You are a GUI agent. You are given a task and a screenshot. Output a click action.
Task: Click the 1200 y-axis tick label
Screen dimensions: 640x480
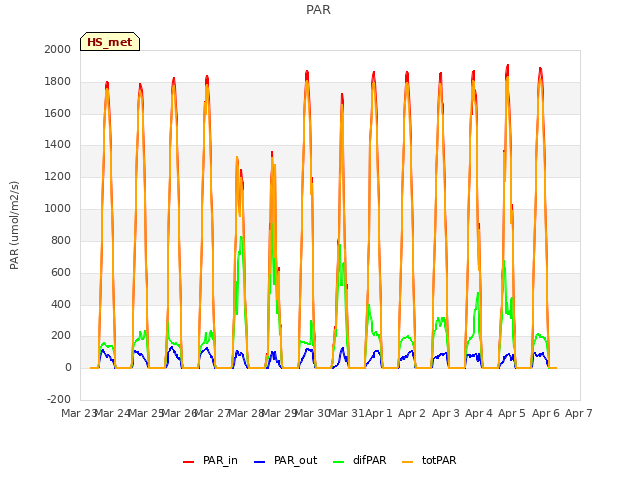point(58,177)
